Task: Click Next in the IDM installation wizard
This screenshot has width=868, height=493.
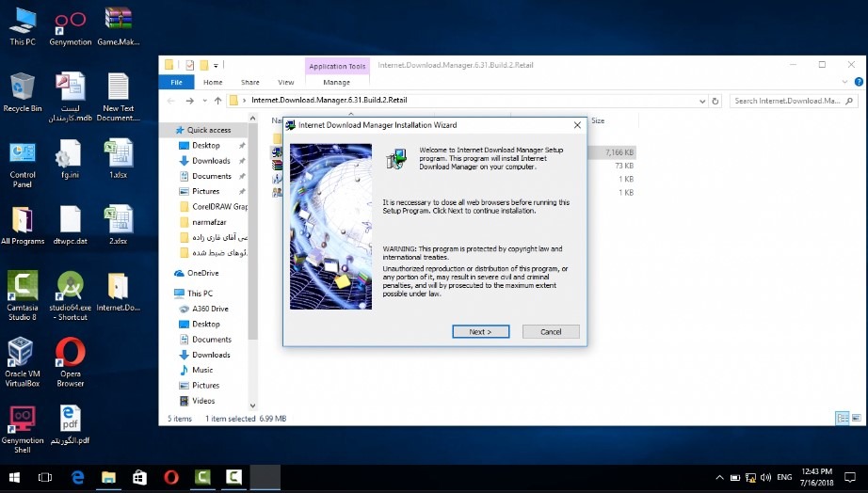Action: coord(480,332)
